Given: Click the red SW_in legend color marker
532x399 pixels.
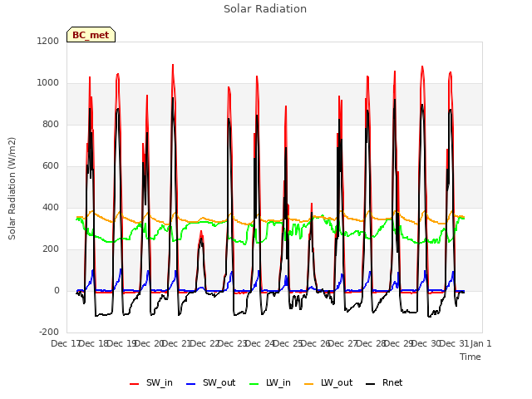Looking at the screenshot, I should click(135, 384).
